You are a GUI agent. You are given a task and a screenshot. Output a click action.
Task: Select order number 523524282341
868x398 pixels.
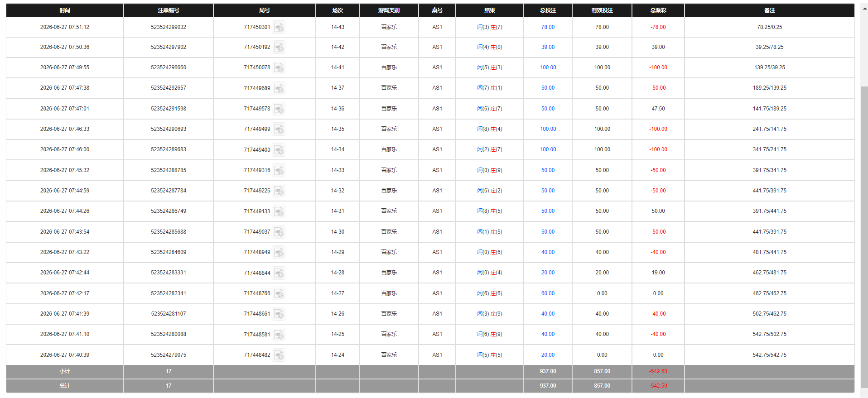tap(169, 293)
